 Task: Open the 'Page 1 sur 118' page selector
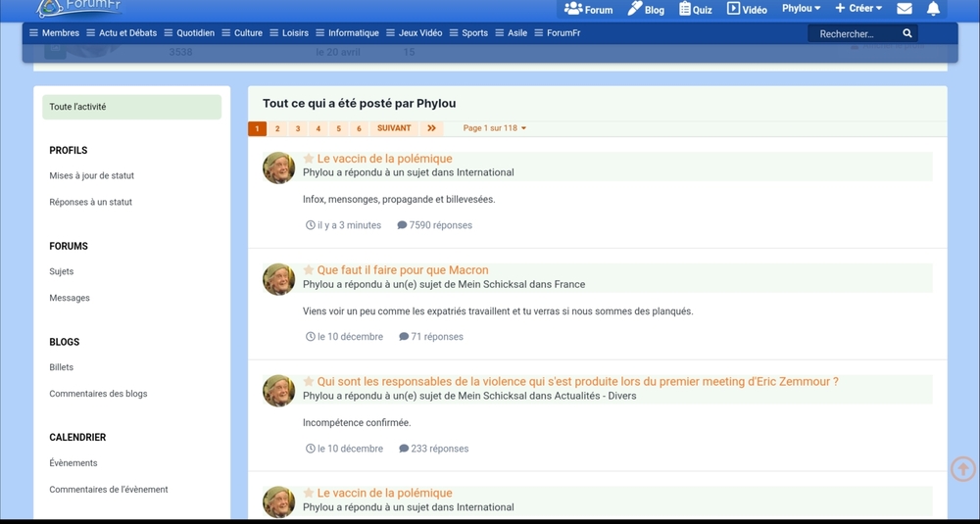point(494,128)
